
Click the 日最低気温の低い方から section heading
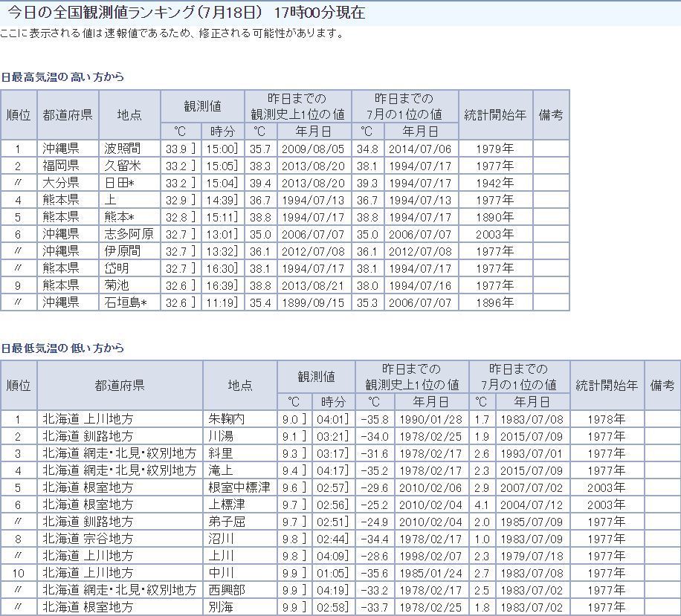pos(62,348)
